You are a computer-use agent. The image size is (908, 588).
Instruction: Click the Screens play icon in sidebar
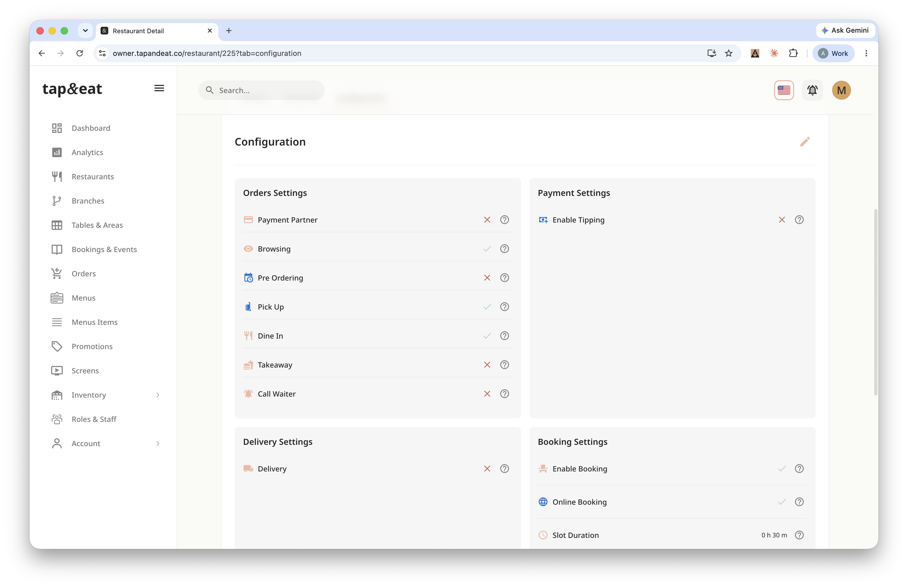click(x=57, y=370)
